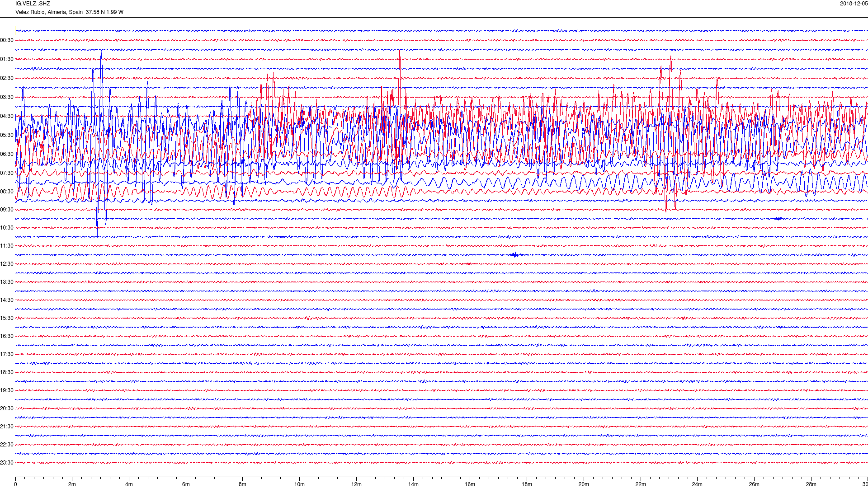Click the 10m tick label on time axis

300,484
